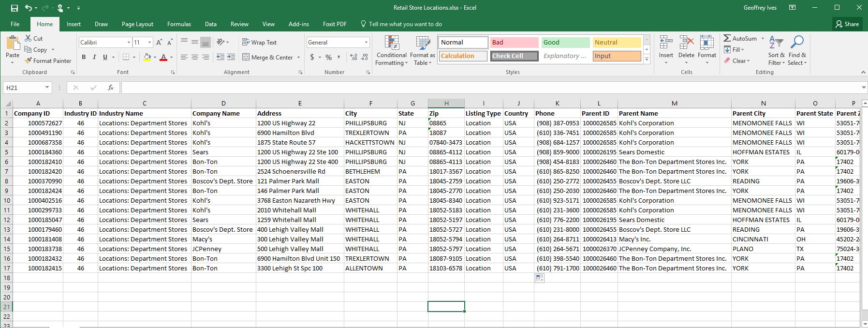Apply percent style to cells
This screenshot has height=328, width=868.
click(328, 57)
